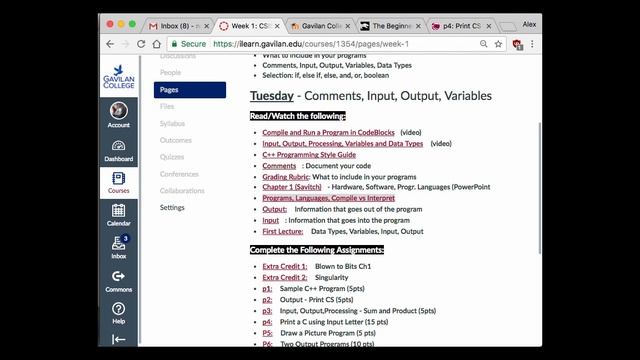Open assignment p1: link
640x360 pixels.
click(267, 289)
